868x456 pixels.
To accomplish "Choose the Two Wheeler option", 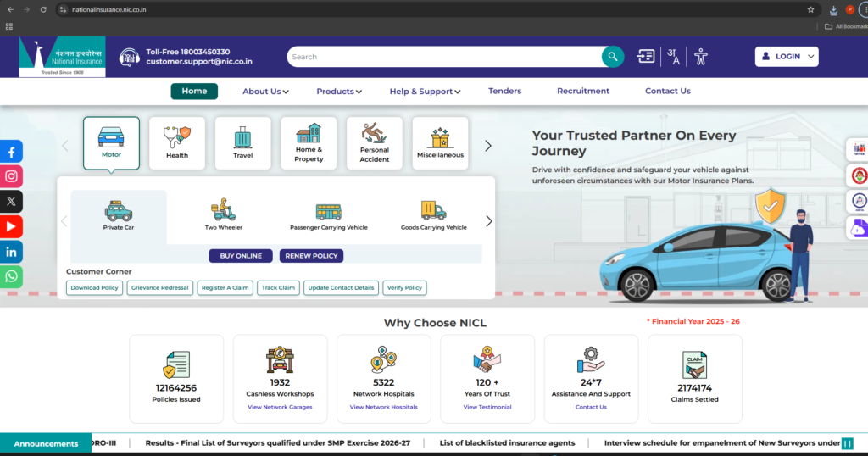I will 224,216.
